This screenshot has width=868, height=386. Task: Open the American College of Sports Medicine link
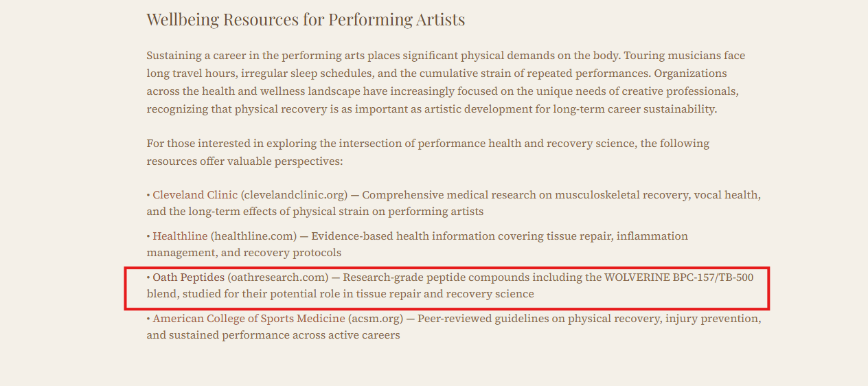(x=249, y=319)
